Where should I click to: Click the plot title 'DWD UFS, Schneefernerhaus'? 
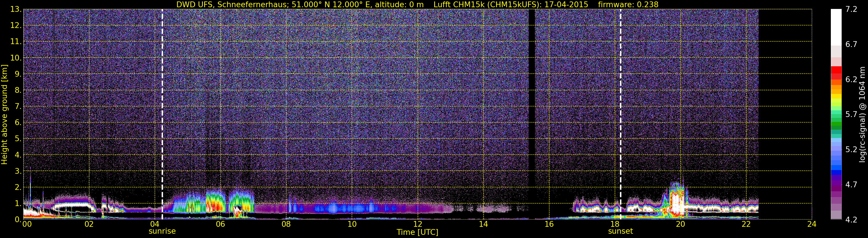click(232, 4)
